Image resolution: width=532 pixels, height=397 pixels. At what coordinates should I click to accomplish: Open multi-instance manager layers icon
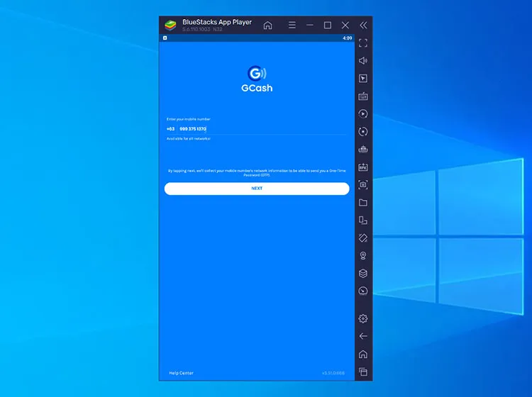pos(362,273)
